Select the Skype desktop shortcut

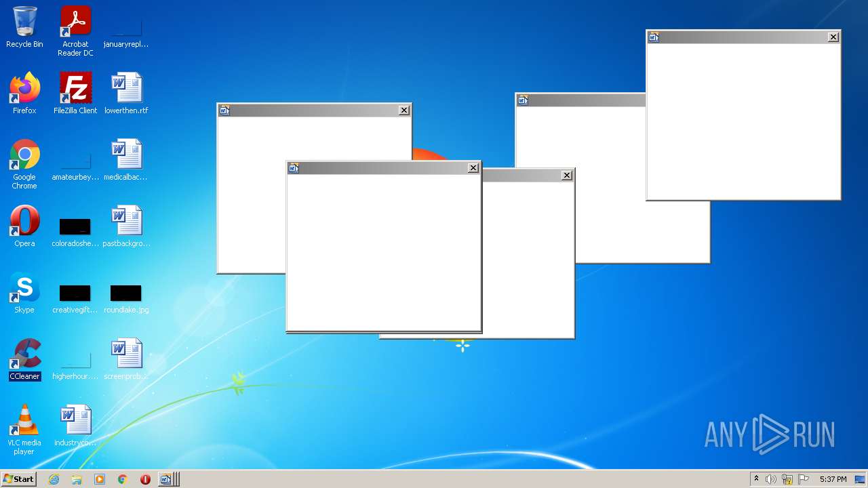[x=24, y=293]
